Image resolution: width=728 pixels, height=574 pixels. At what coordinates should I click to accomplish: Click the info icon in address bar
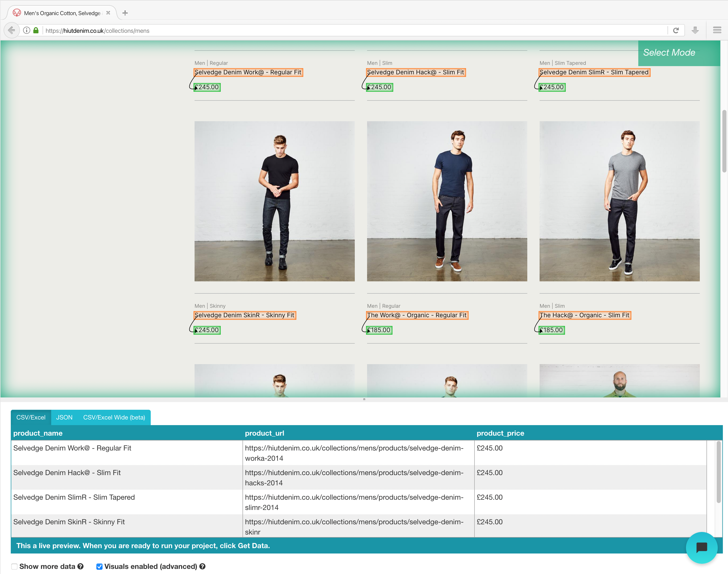tap(28, 31)
